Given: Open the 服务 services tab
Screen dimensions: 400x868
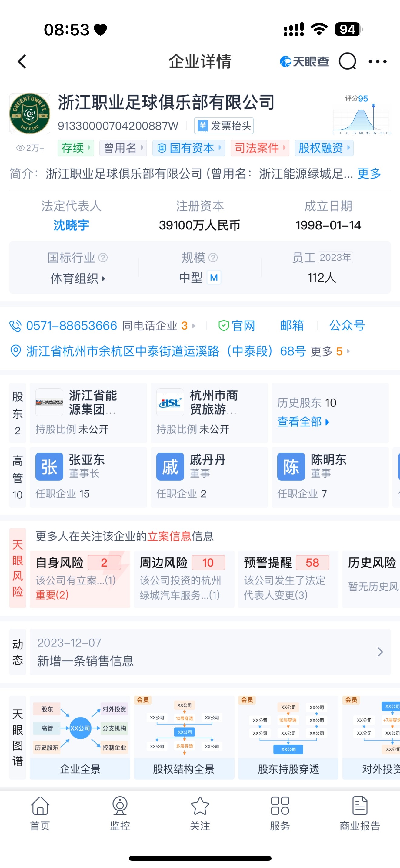Looking at the screenshot, I should point(280,814).
